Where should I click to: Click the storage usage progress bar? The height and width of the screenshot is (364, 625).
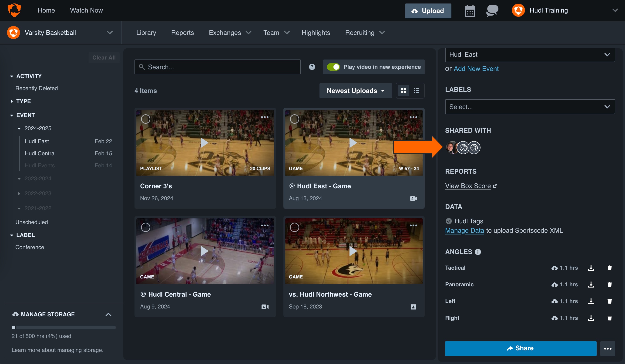pos(63,327)
